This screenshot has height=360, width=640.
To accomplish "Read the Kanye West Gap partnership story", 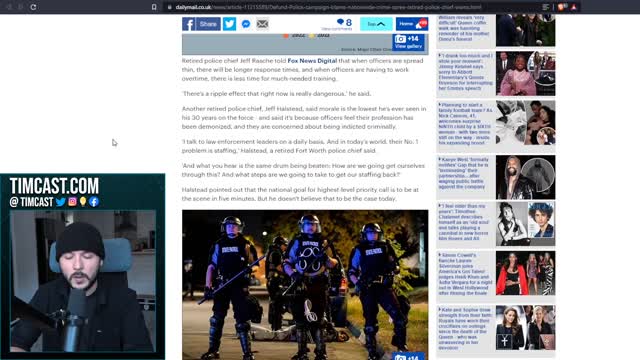I will [x=464, y=173].
